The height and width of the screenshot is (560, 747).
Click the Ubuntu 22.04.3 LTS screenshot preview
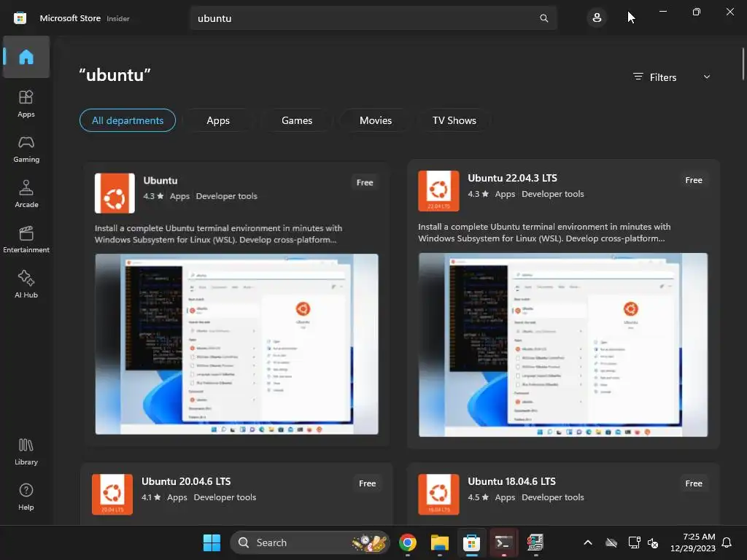click(x=562, y=345)
